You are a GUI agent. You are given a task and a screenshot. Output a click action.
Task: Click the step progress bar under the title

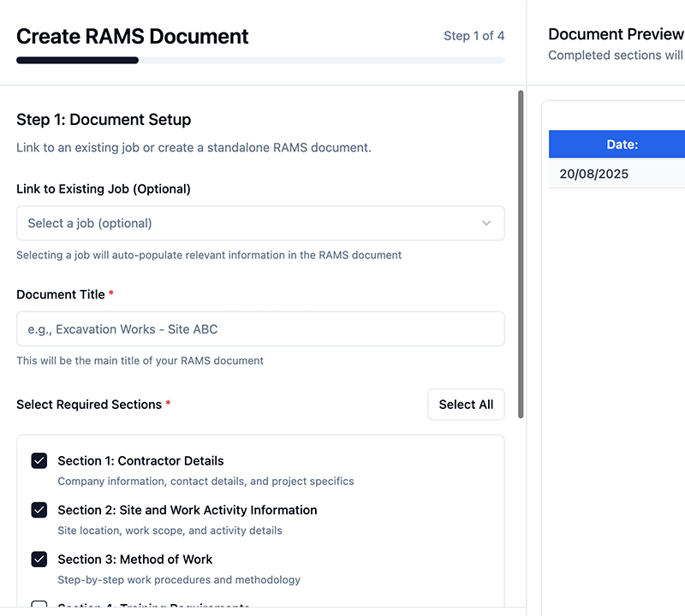click(x=259, y=61)
